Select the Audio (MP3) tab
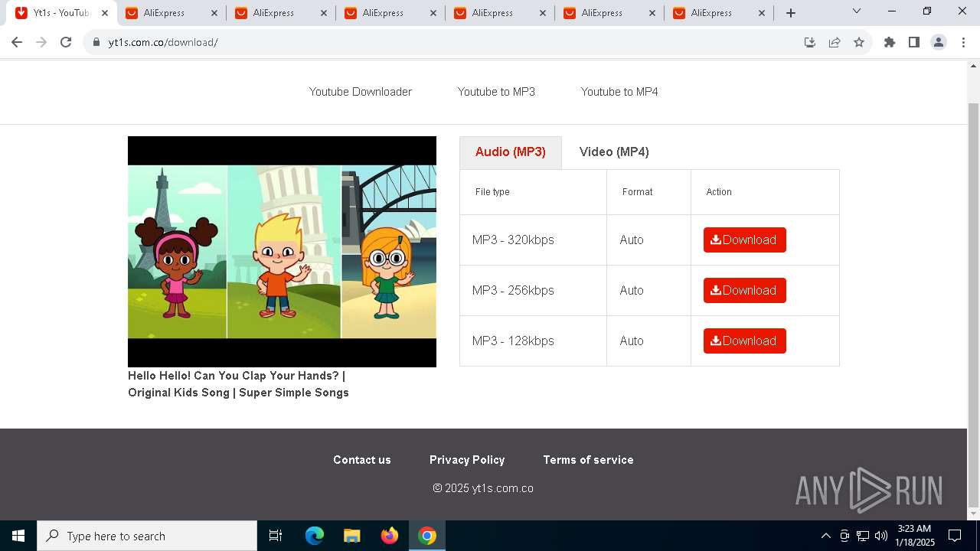980x551 pixels. 511,152
